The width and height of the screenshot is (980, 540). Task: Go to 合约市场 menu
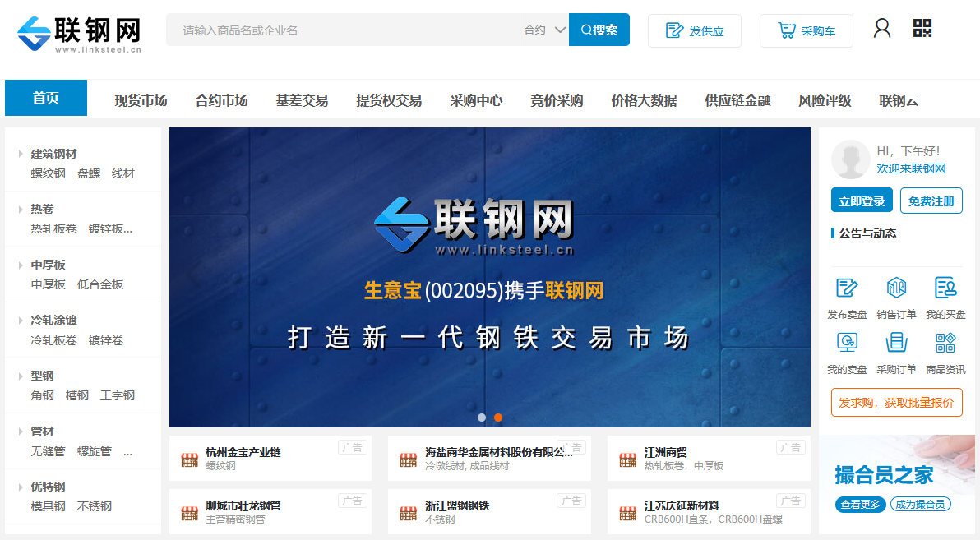click(221, 100)
